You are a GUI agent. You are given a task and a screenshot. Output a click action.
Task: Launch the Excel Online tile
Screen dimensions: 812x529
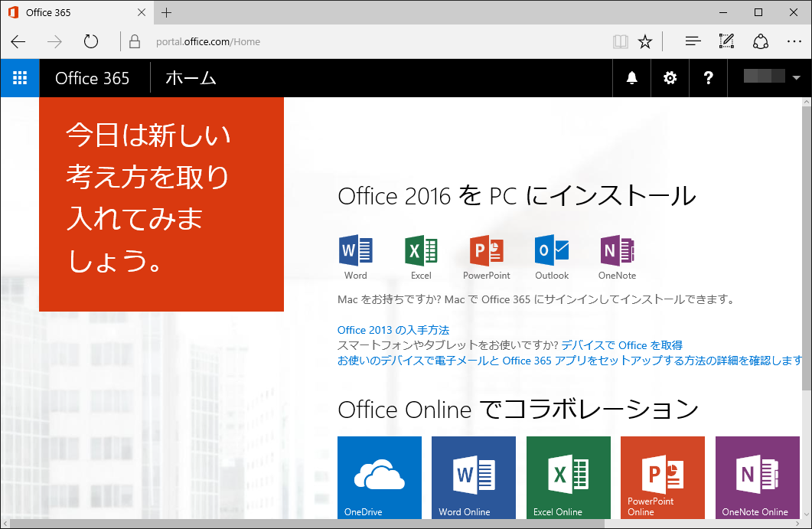click(569, 477)
